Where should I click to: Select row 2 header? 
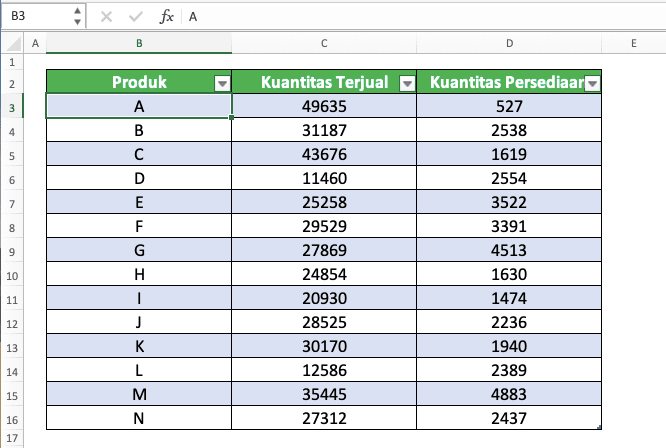pos(12,84)
